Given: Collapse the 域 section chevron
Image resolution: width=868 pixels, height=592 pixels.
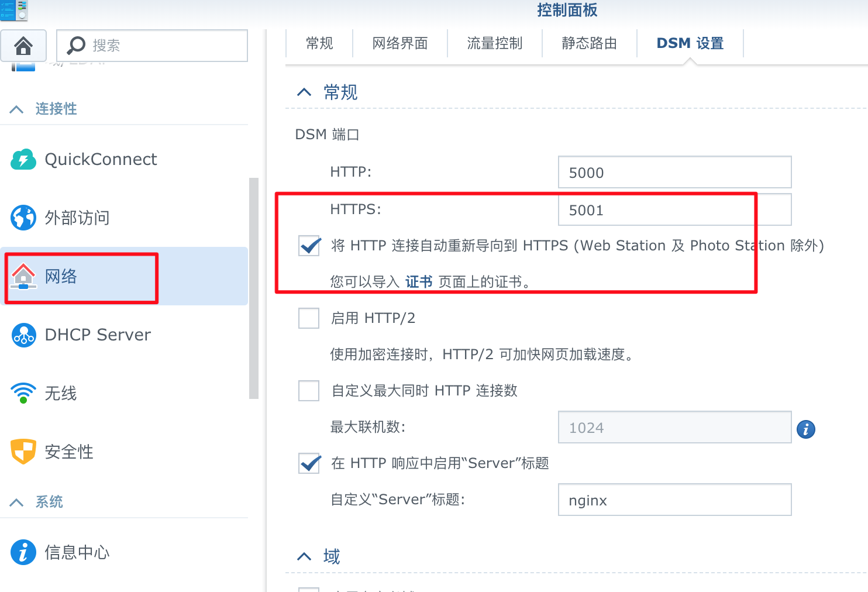Looking at the screenshot, I should point(304,556).
